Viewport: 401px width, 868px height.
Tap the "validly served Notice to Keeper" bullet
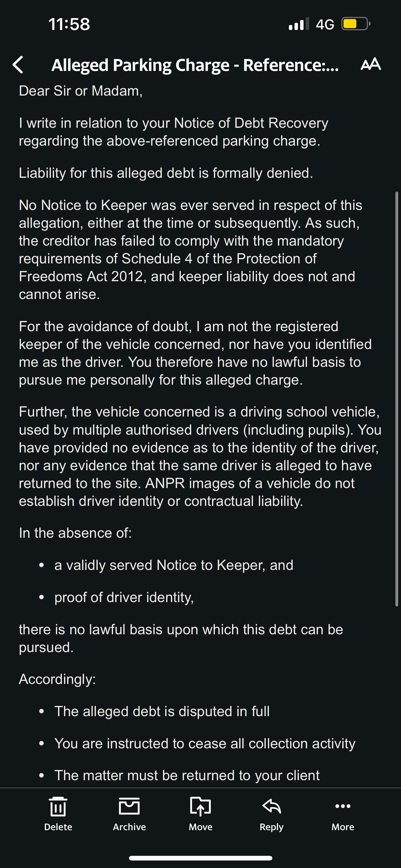pos(174,565)
